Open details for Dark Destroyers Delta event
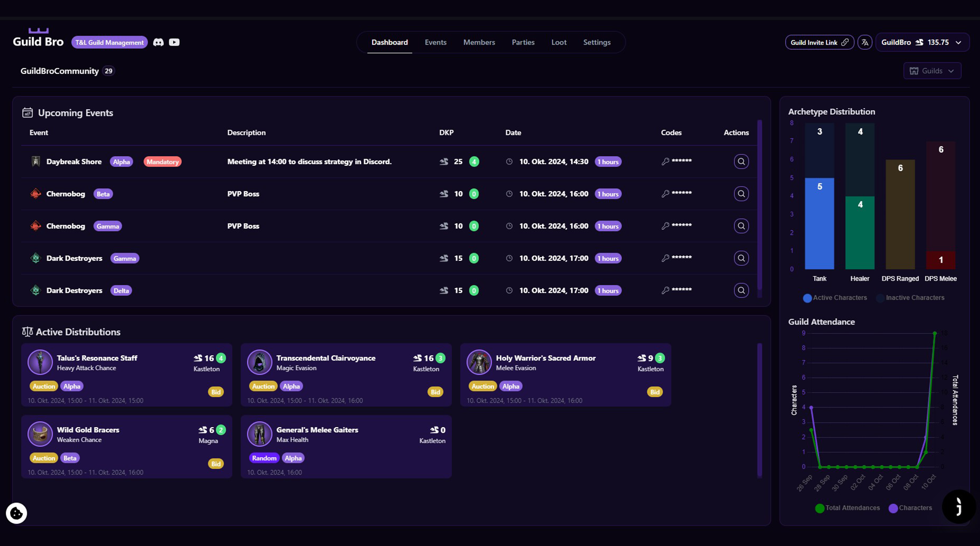This screenshot has height=546, width=980. tap(741, 291)
